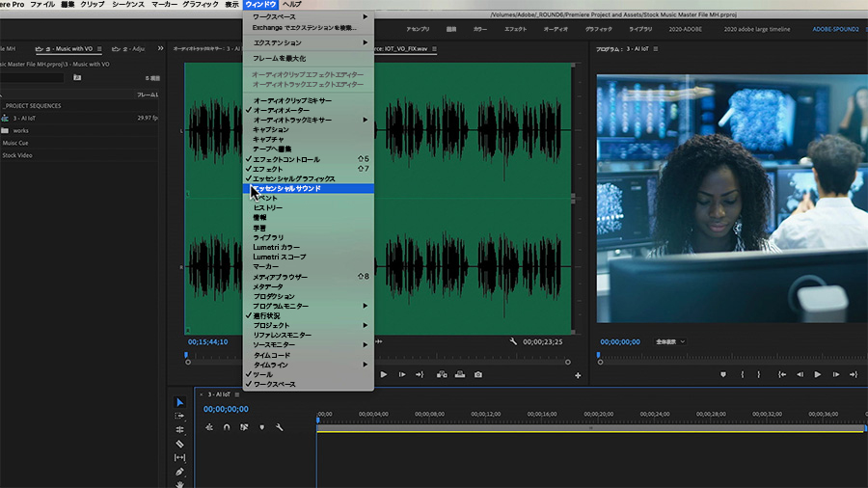Click source monitor wrench settings icon

coord(514,341)
